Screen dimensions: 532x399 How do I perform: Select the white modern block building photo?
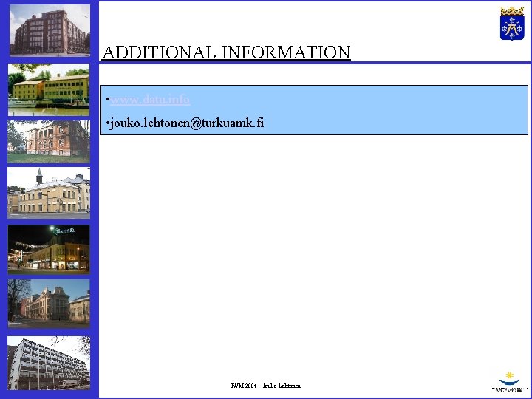click(49, 363)
